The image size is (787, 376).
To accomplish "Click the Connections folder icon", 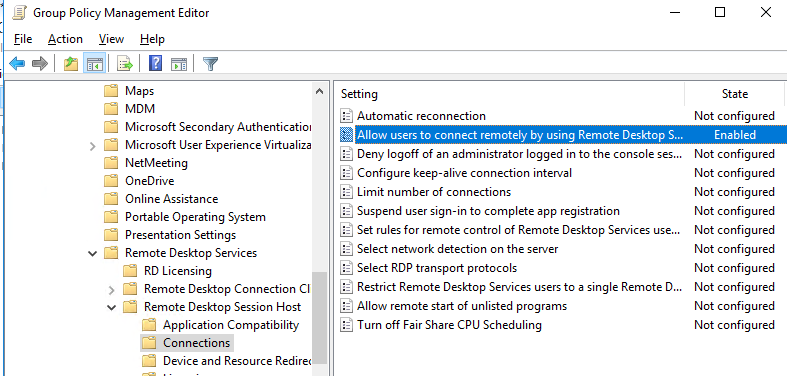I will point(149,343).
